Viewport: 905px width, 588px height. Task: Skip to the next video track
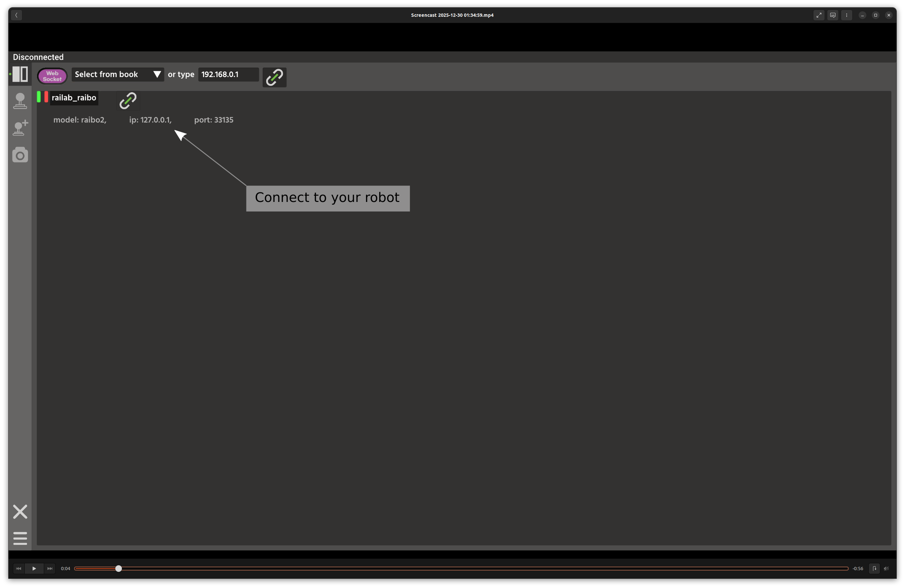49,569
